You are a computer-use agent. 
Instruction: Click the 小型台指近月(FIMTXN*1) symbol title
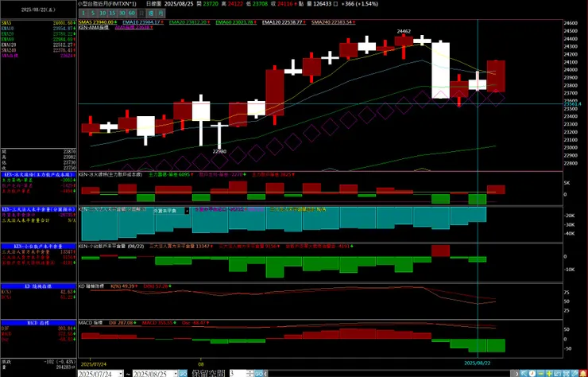[x=107, y=4]
